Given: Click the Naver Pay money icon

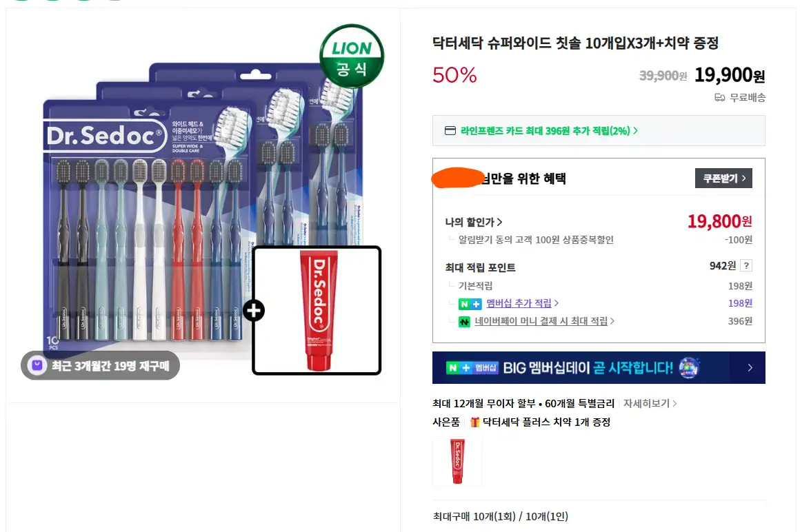Looking at the screenshot, I should 464,322.
